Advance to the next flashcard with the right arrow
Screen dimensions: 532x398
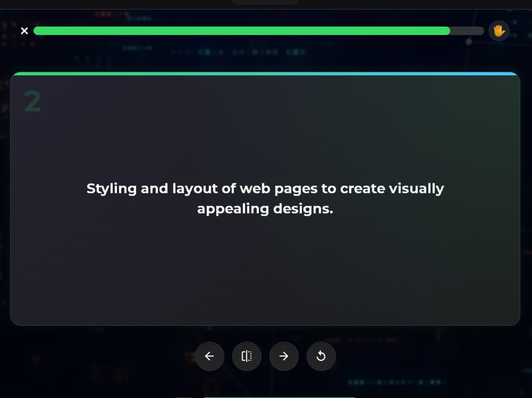click(284, 356)
